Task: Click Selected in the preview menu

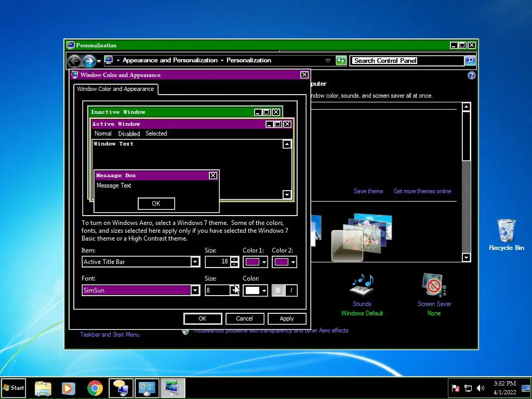Action: pos(156,134)
